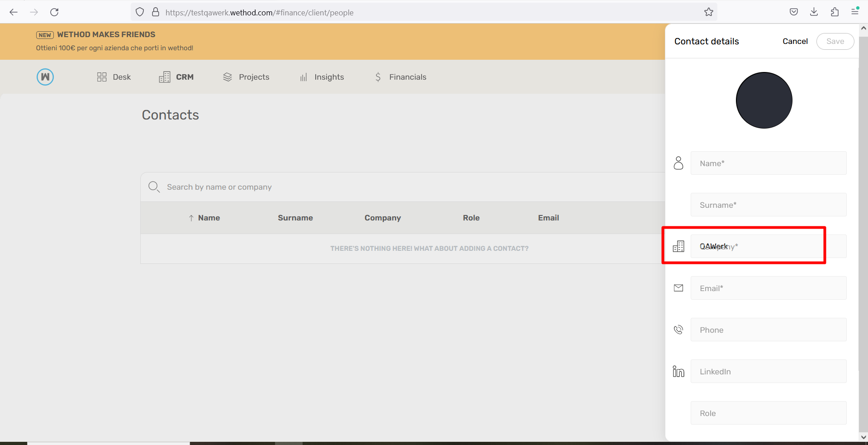Sort contacts by the Name column
The image size is (868, 445).
point(204,218)
